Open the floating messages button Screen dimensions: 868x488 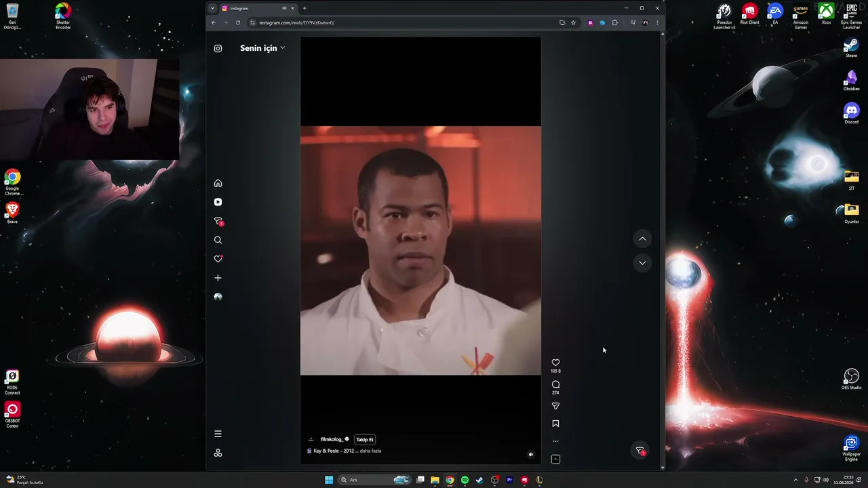pyautogui.click(x=640, y=451)
